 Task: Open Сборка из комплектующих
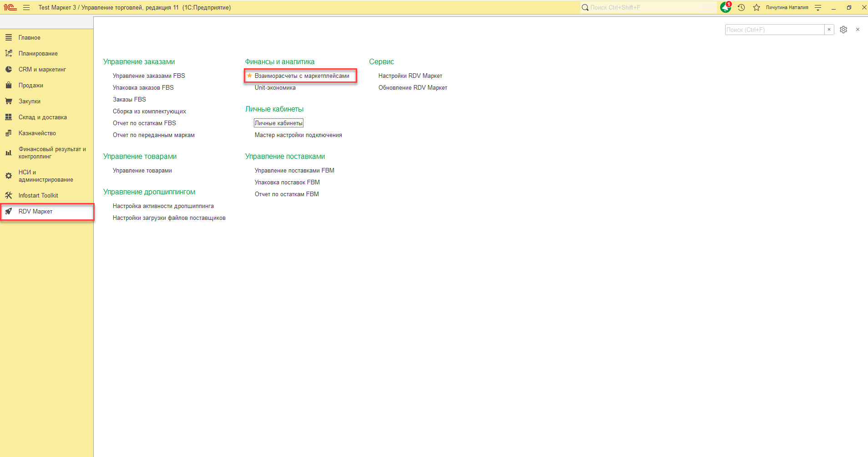click(149, 111)
